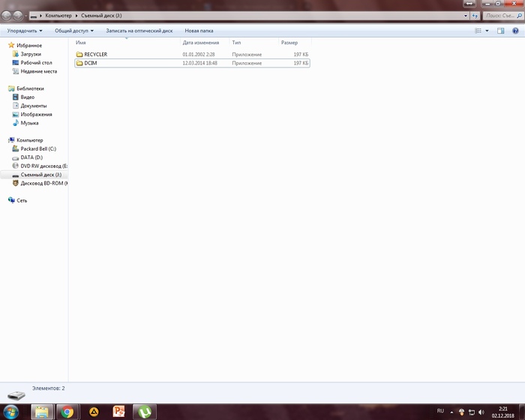Open the Общий доступ dropdown menu
This screenshot has width=525, height=420.
tap(74, 31)
